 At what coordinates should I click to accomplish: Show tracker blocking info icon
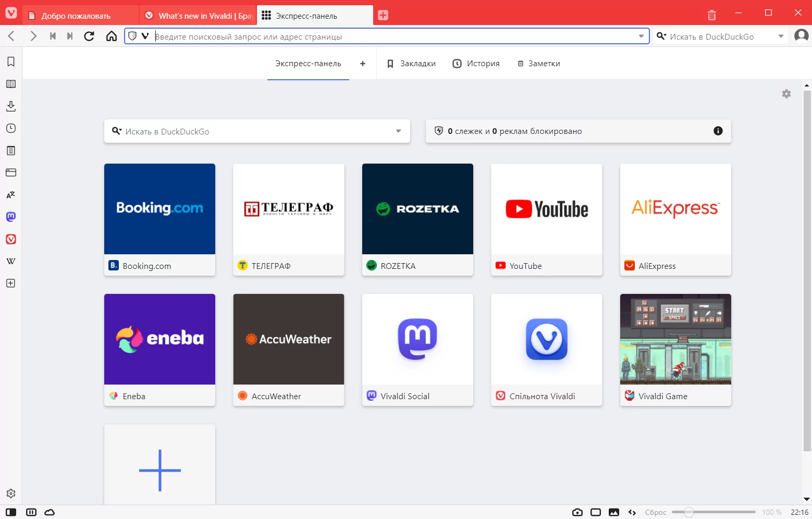click(718, 131)
